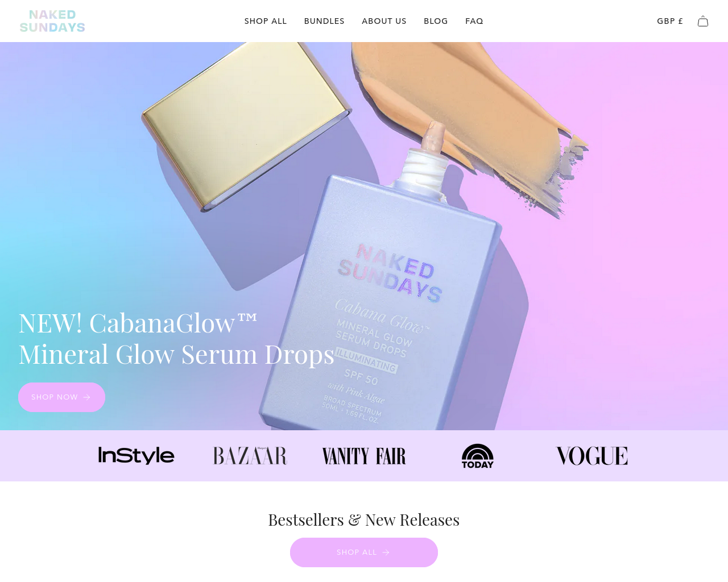728x582 pixels.
Task: Click the Vanity Fair logo
Action: 364,456
